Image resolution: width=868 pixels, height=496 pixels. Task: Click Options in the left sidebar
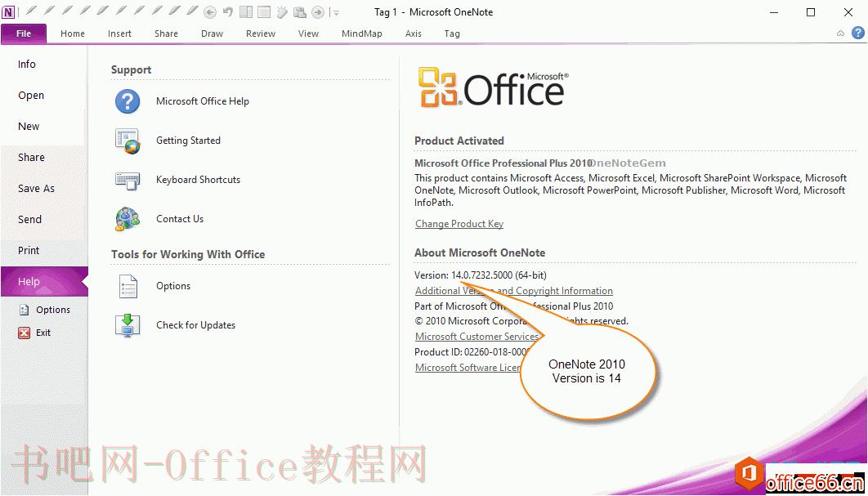click(x=44, y=310)
